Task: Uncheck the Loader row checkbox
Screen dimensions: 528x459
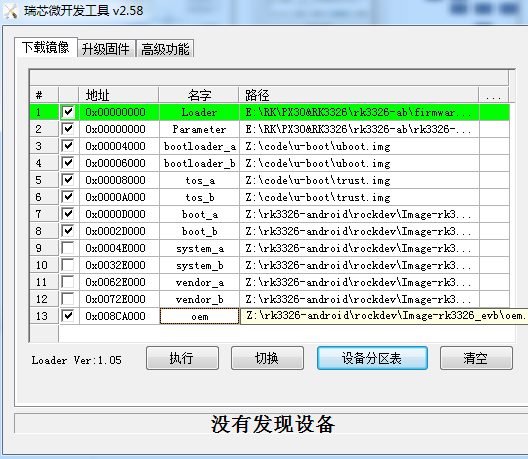Action: (68, 112)
